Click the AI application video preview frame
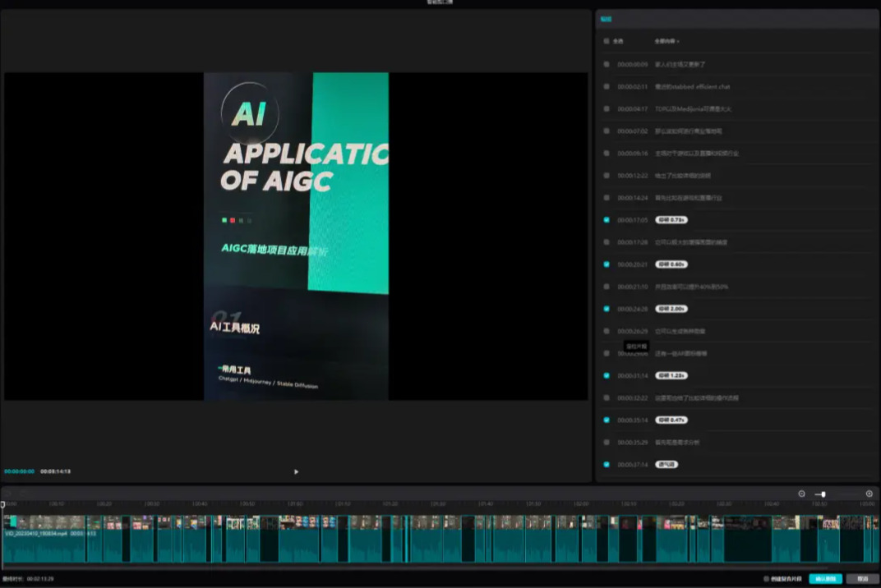The image size is (881, 588). point(296,236)
